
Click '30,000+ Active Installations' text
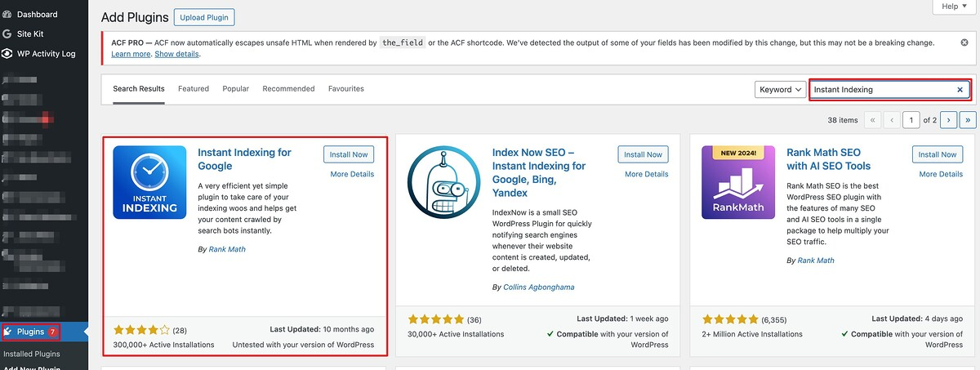point(456,333)
